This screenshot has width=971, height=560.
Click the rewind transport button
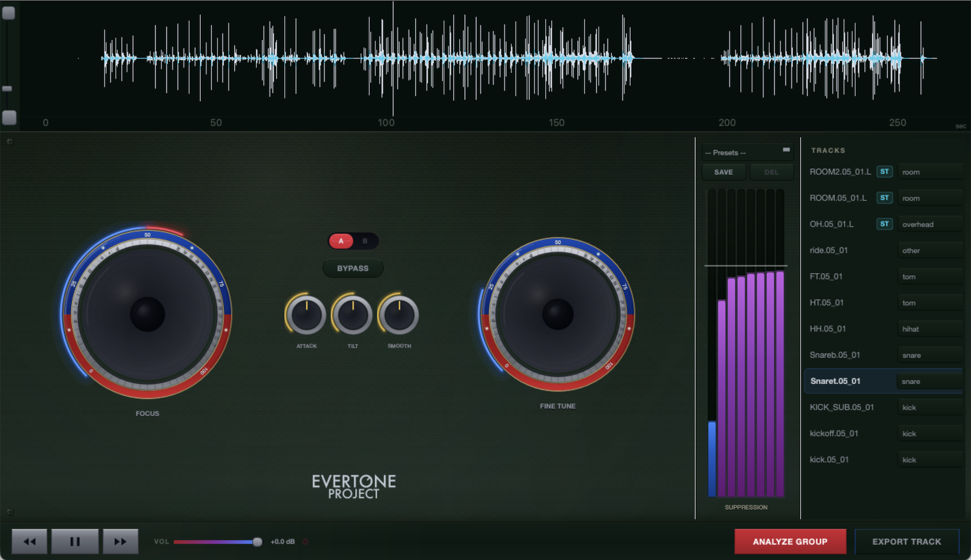click(x=29, y=541)
